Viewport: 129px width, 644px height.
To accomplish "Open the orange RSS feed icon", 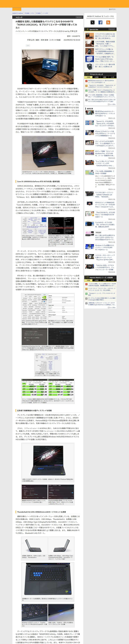I will click(108, 23).
